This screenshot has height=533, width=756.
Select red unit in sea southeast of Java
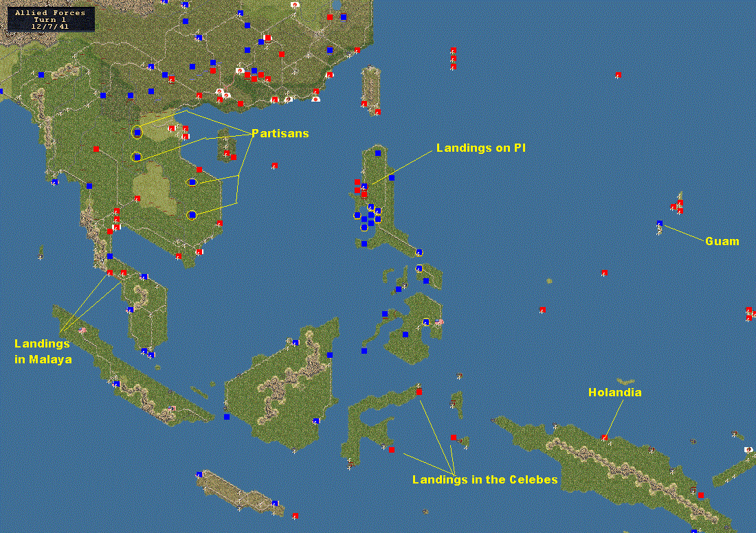coord(295,516)
